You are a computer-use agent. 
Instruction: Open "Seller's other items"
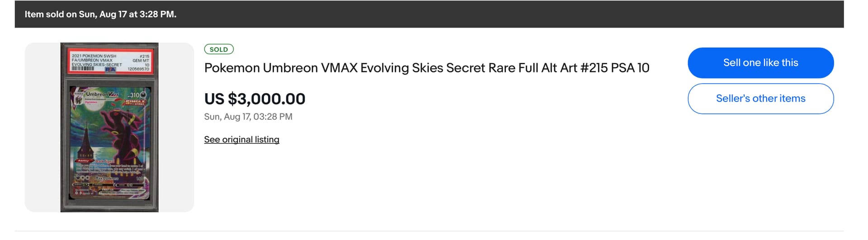coord(760,99)
